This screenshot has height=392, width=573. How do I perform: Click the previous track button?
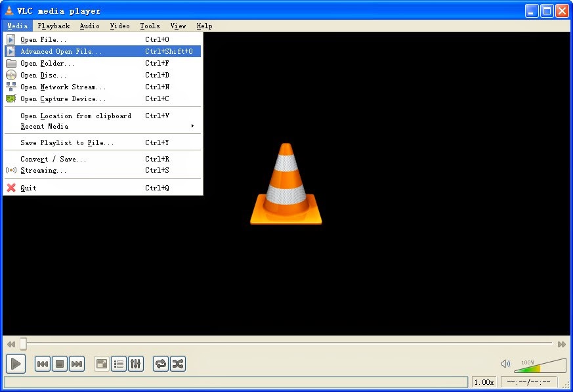43,364
